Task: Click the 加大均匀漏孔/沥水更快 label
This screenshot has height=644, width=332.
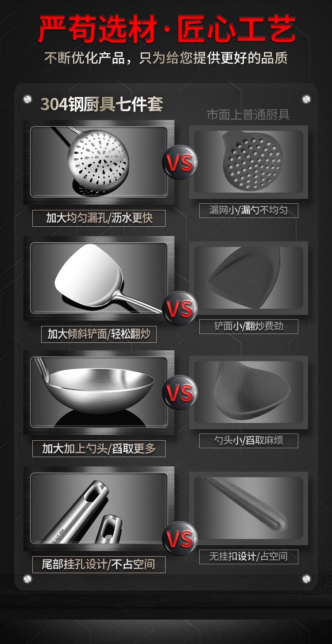Action: (99, 218)
